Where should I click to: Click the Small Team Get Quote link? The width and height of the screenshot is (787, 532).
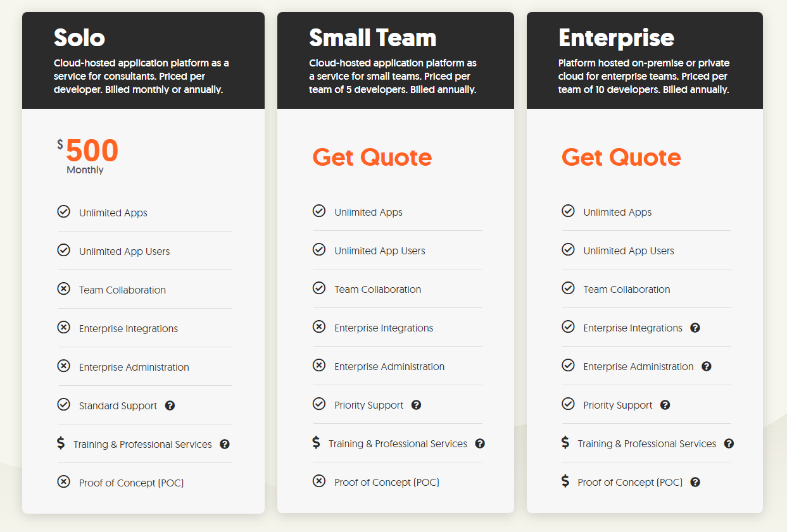pyautogui.click(x=372, y=157)
